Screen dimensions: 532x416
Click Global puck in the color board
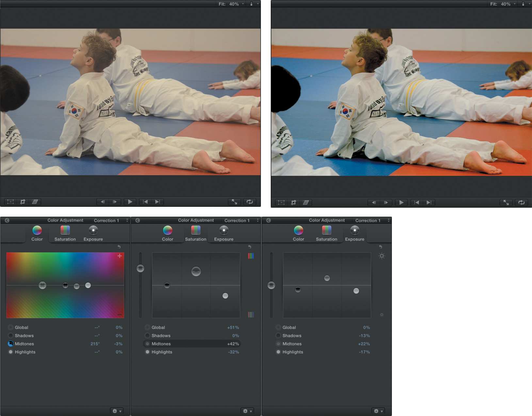pyautogui.click(x=42, y=285)
